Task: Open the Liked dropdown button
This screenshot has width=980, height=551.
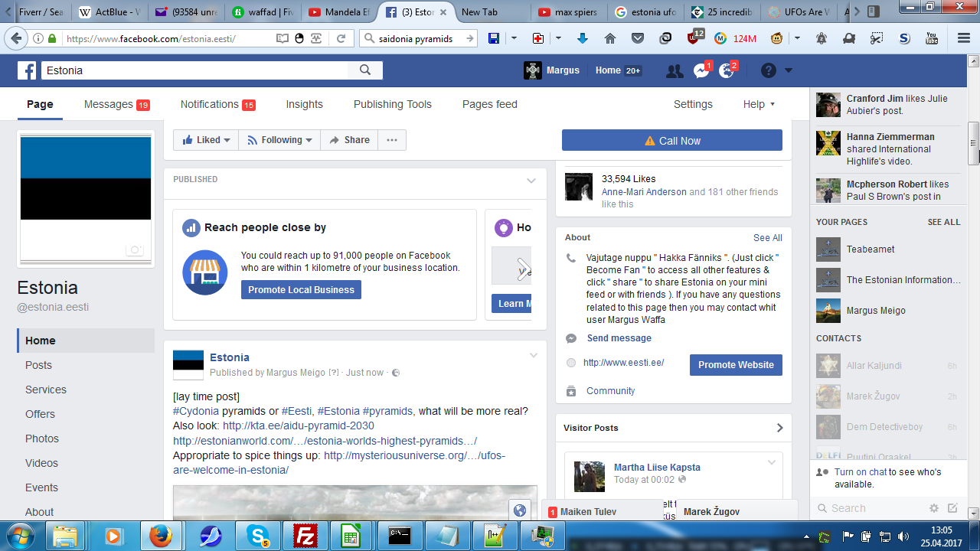Action: click(x=206, y=140)
